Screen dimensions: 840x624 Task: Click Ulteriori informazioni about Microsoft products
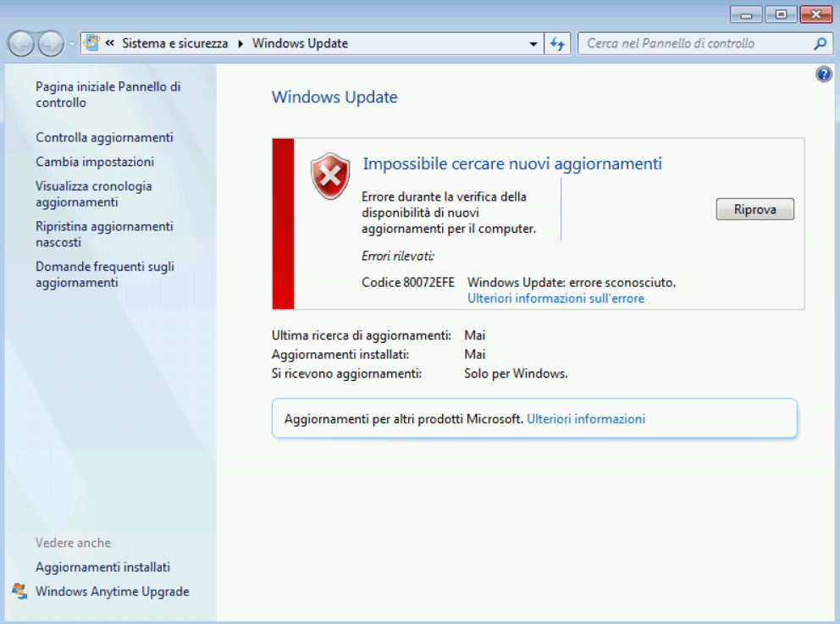coord(586,419)
